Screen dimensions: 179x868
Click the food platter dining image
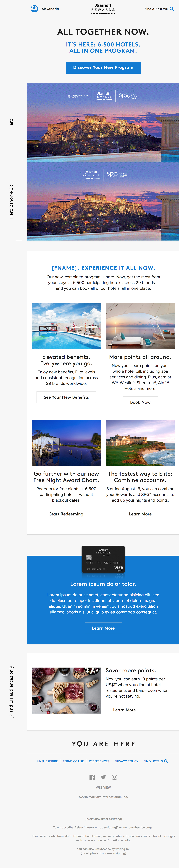[x=66, y=690]
